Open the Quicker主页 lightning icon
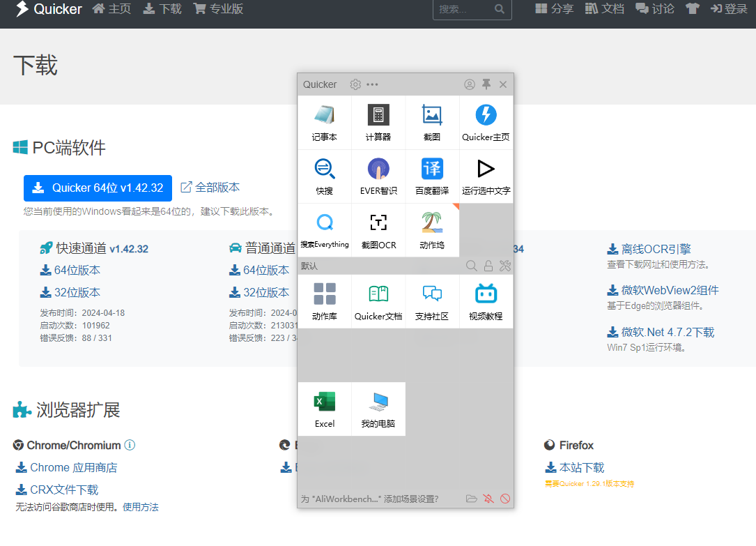 click(486, 123)
